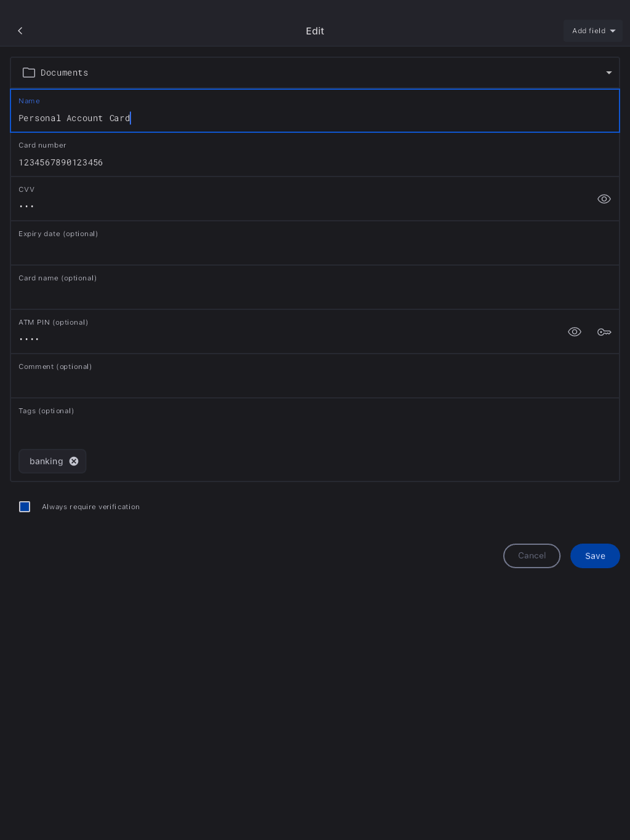Select the Expiry date field
The image size is (630, 840).
308,250
